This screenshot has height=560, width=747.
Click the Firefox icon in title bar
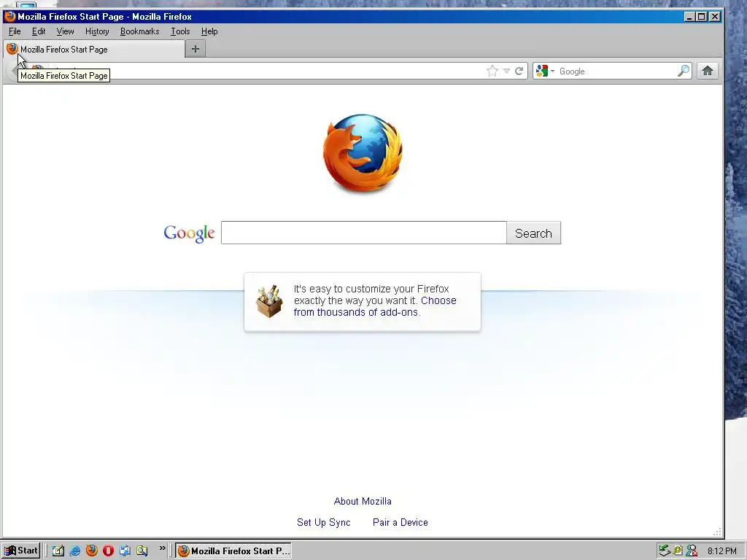click(10, 16)
